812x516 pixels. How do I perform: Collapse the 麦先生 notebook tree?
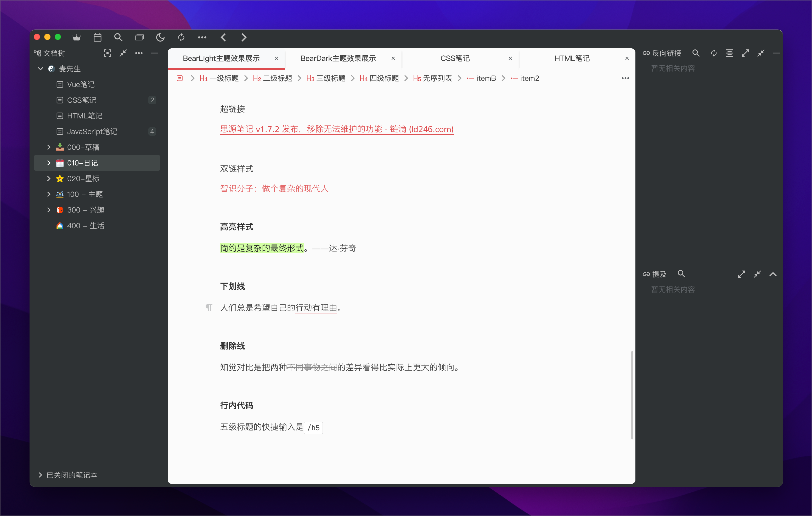(41, 69)
